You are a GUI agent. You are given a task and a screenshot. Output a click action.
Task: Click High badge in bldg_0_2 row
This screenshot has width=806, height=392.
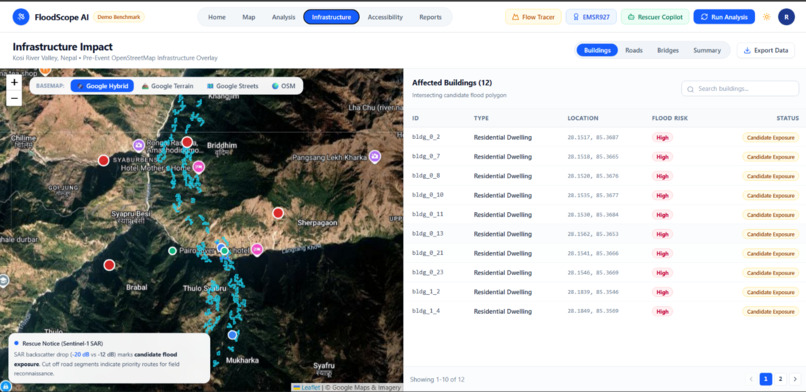click(x=663, y=137)
